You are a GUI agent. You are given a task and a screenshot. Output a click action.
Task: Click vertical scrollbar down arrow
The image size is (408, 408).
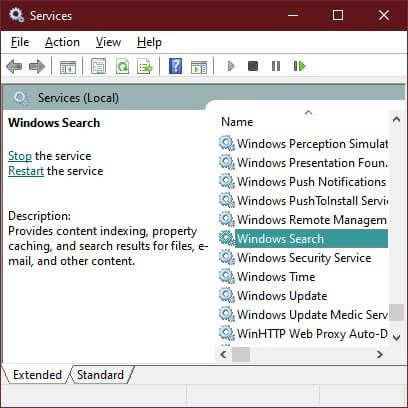(x=396, y=337)
